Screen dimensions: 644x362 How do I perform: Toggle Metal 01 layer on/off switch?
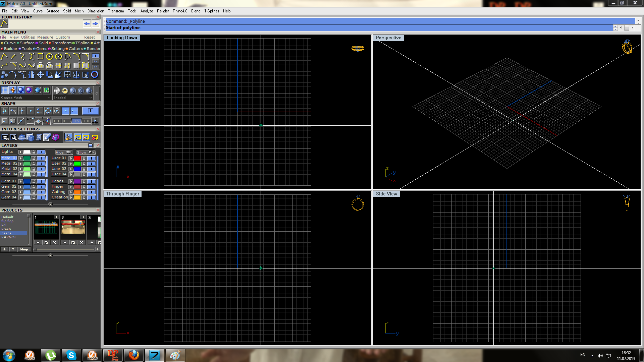(41, 158)
